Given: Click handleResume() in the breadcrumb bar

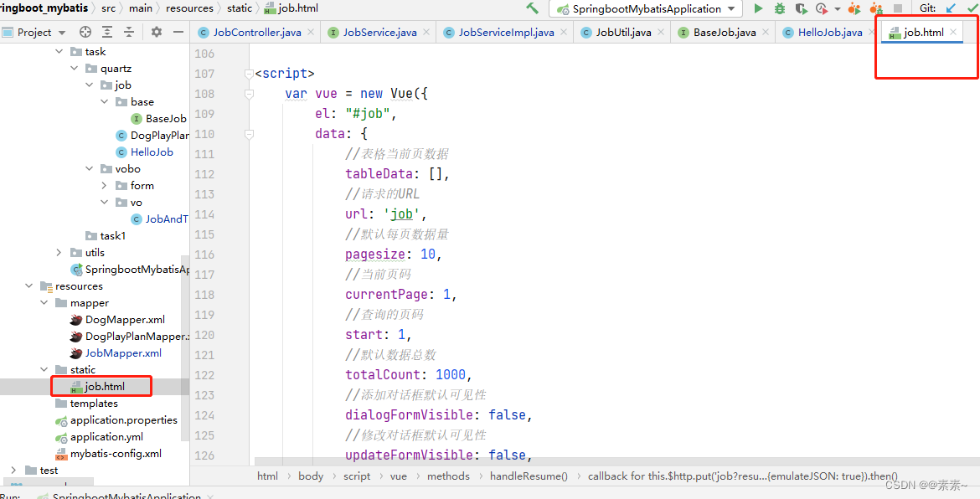Looking at the screenshot, I should (x=528, y=476).
